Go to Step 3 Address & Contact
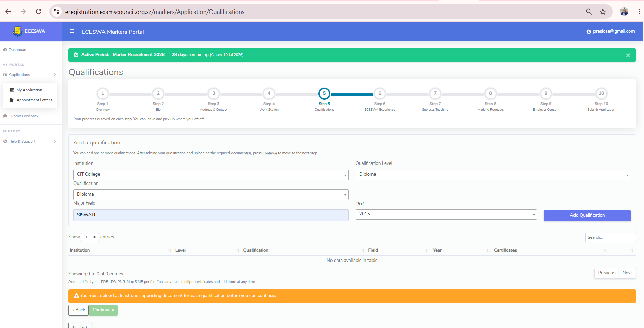Viewport: 644px width, 328px height. point(214,93)
